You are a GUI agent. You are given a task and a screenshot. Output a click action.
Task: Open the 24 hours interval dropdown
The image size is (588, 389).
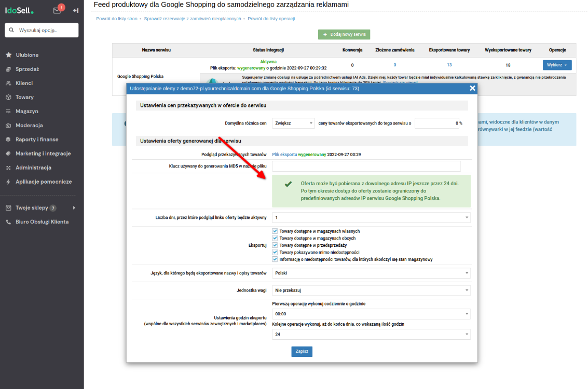click(x=371, y=335)
